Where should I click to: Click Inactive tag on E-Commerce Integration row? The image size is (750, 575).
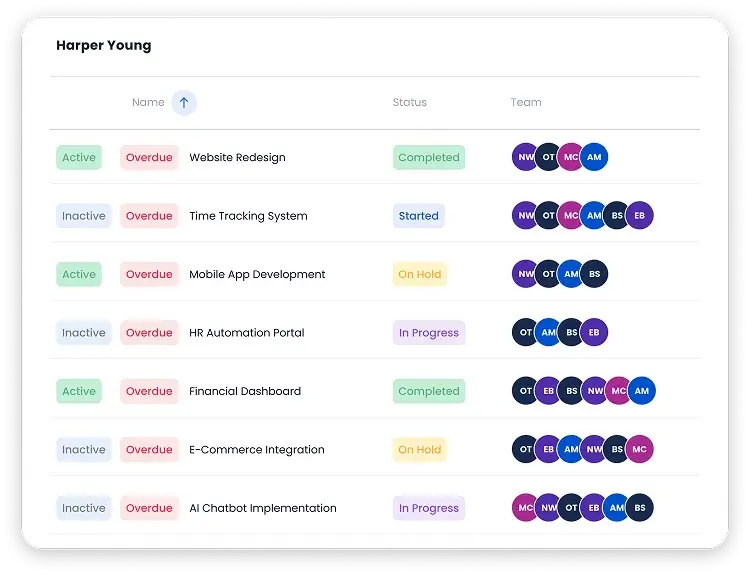pyautogui.click(x=84, y=450)
